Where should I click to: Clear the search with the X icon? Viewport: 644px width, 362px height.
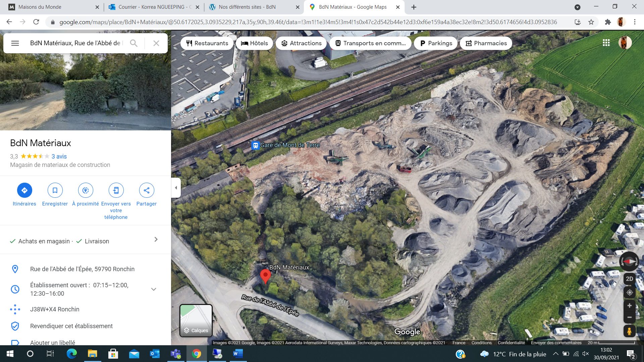(156, 43)
